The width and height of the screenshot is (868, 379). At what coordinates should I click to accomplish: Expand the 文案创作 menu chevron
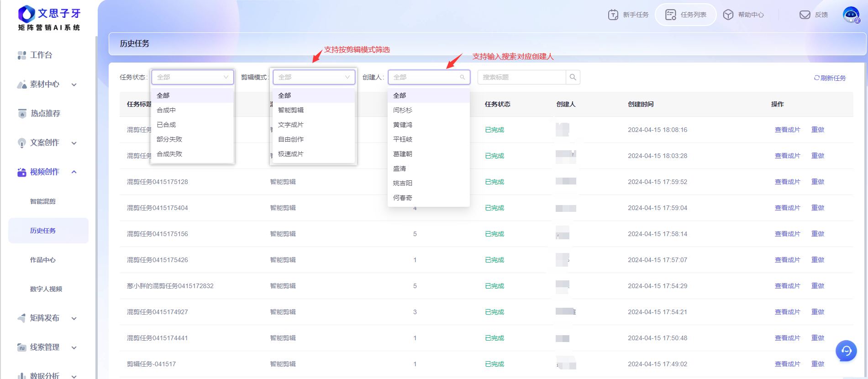74,143
